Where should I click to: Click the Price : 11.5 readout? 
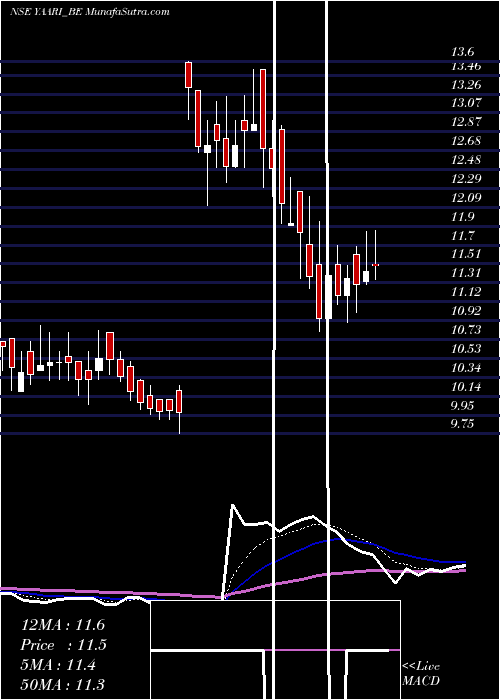(x=64, y=645)
